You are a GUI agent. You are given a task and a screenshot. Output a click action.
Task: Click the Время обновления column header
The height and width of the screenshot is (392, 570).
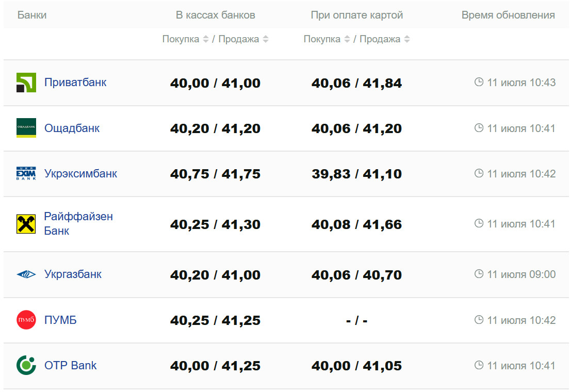(x=508, y=15)
